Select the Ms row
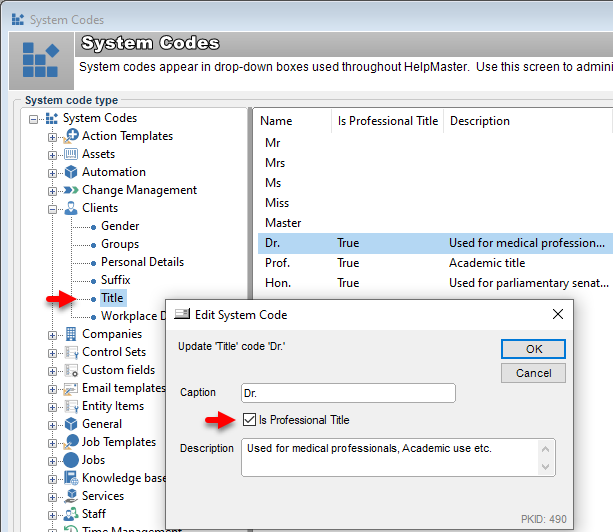 (435, 183)
